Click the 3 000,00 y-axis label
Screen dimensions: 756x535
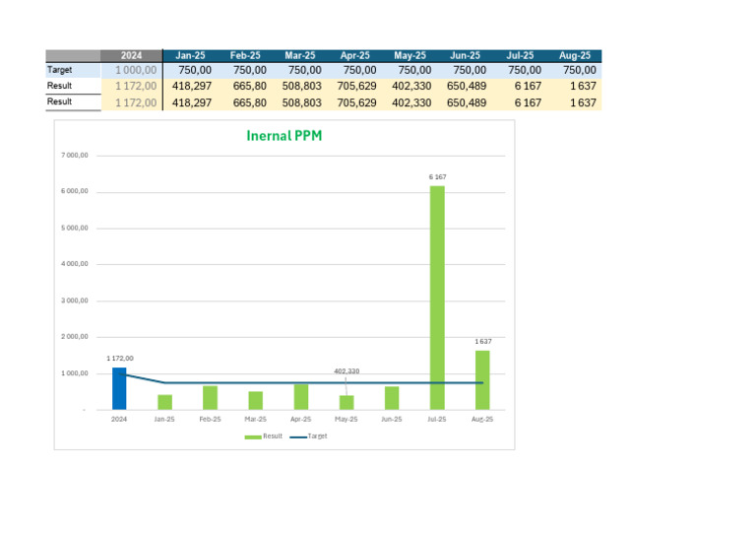pyautogui.click(x=74, y=301)
